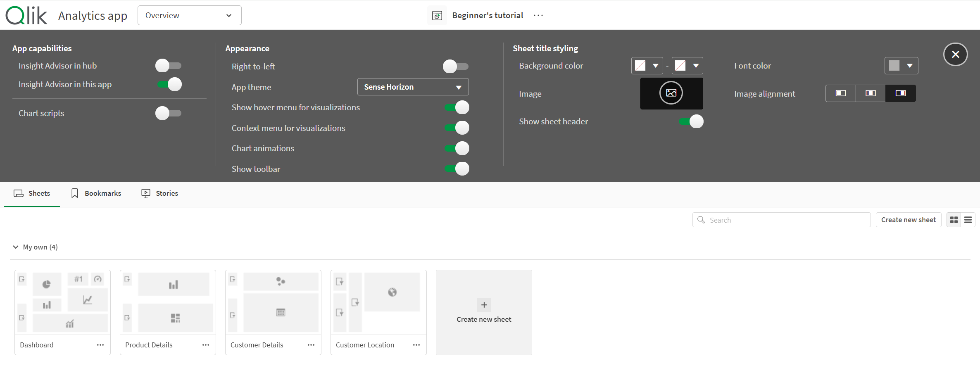Enable Insight Advisor in hub

pyautogui.click(x=168, y=65)
